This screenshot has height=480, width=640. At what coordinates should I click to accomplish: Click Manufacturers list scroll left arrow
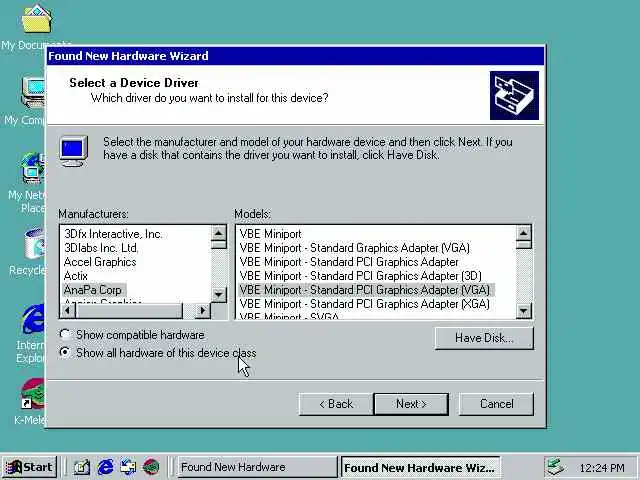[68, 311]
